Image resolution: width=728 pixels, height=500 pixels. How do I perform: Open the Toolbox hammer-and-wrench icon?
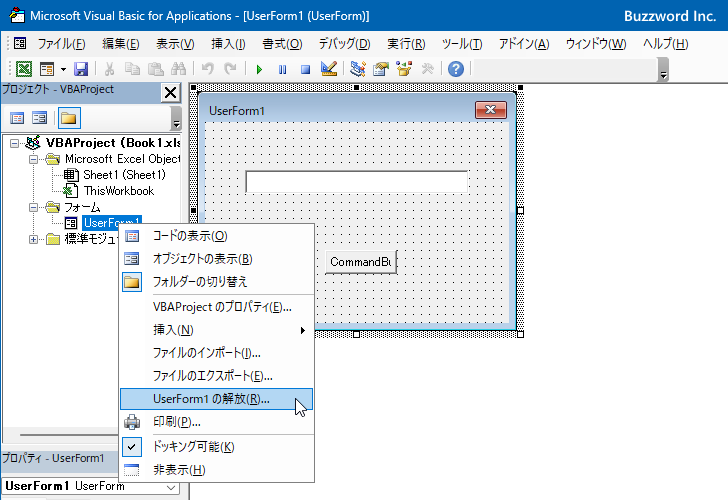pyautogui.click(x=427, y=69)
